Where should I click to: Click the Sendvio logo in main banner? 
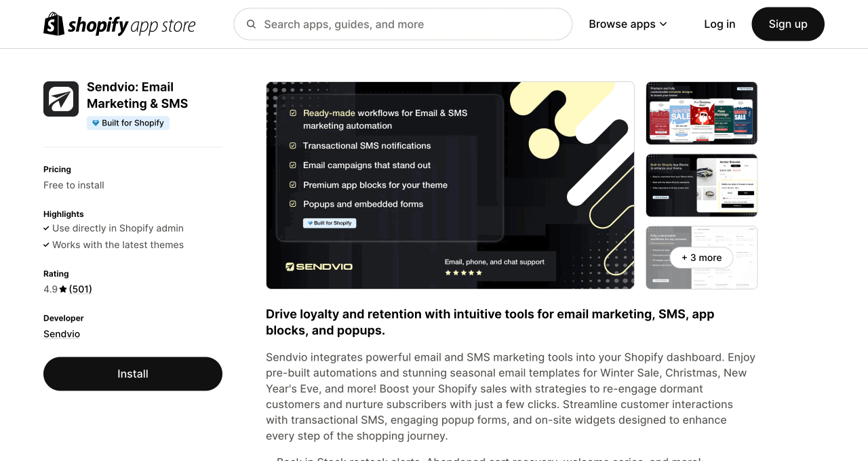(x=319, y=266)
